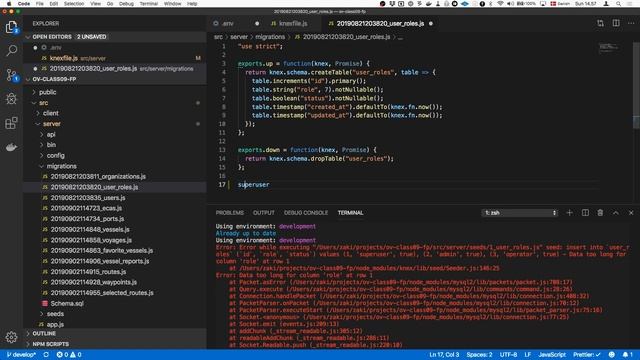Screen dimensions: 640x360
Task: Click the Ln 17, Col 3 indicator
Action: pyautogui.click(x=444, y=355)
